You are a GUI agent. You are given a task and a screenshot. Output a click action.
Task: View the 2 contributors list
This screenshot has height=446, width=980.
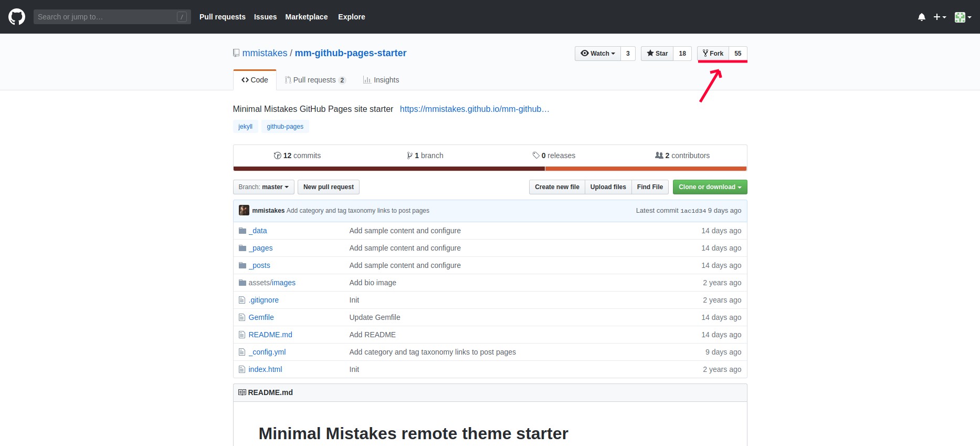682,155
